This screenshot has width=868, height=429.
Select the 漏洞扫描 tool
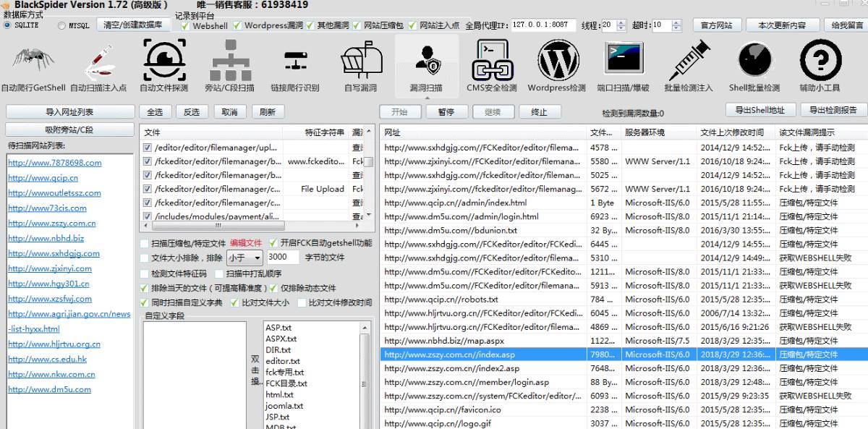(426, 67)
